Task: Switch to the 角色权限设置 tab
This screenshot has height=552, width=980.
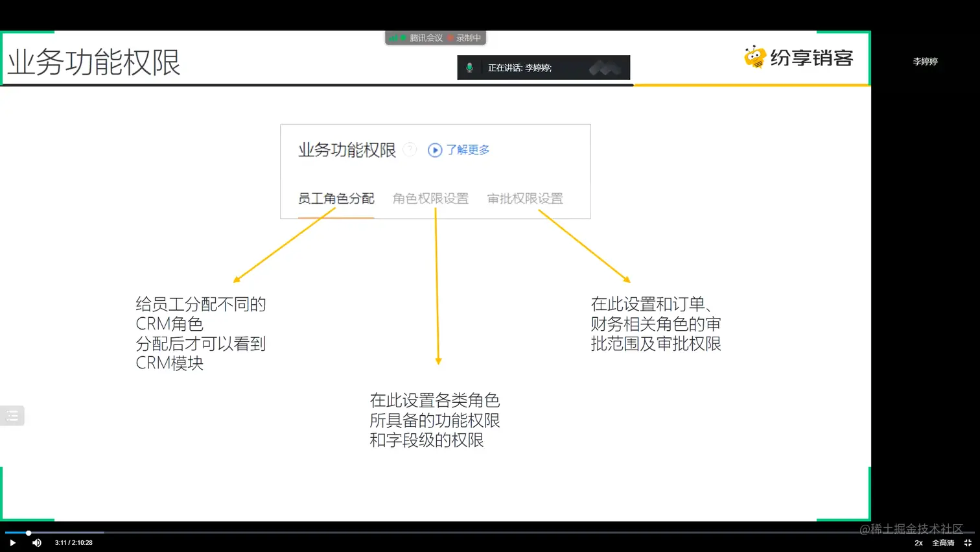Action: 430,198
